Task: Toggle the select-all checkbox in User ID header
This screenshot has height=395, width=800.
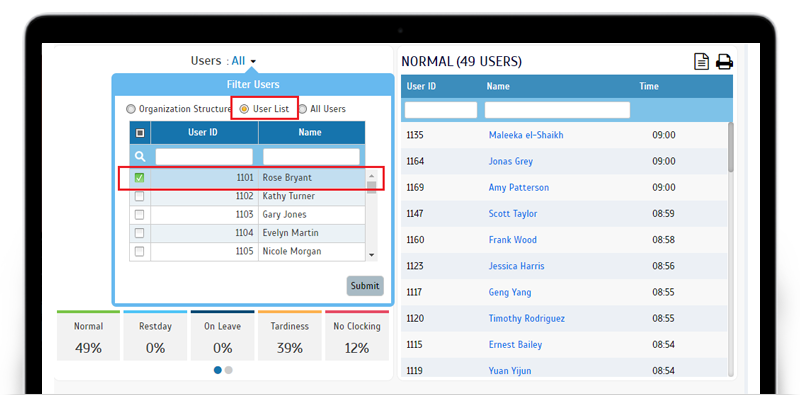Action: [x=140, y=133]
